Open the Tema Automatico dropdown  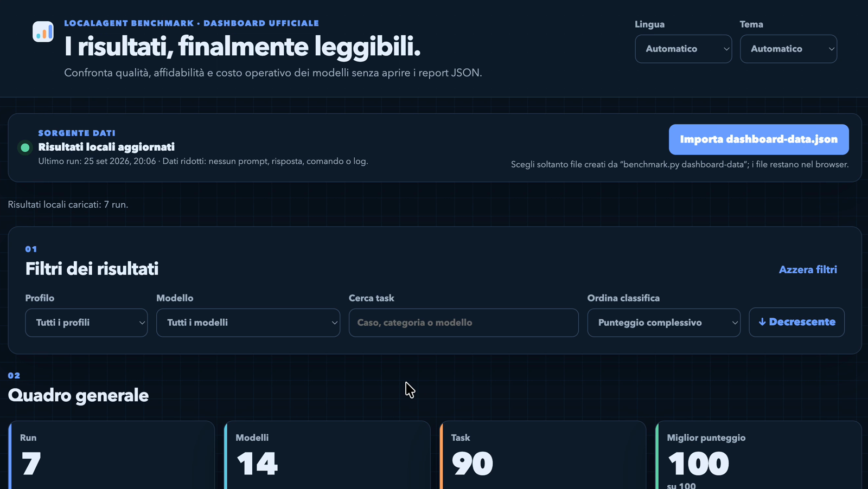pos(788,49)
